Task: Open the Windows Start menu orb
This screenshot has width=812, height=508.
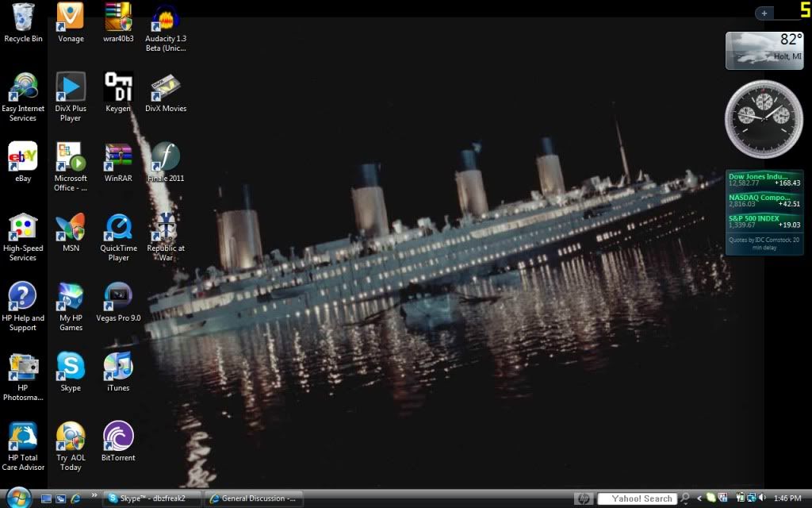Action: (17, 498)
